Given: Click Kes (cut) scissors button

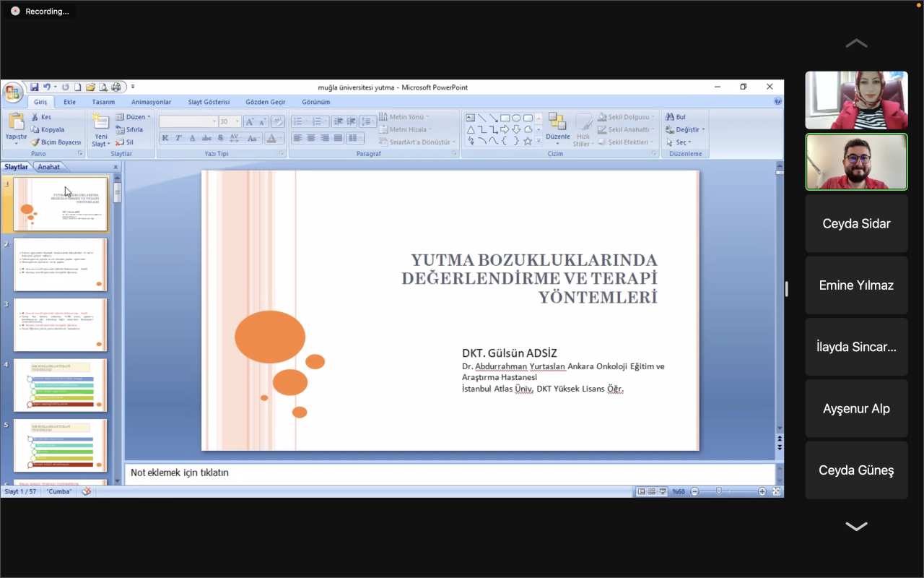Looking at the screenshot, I should pos(41,117).
